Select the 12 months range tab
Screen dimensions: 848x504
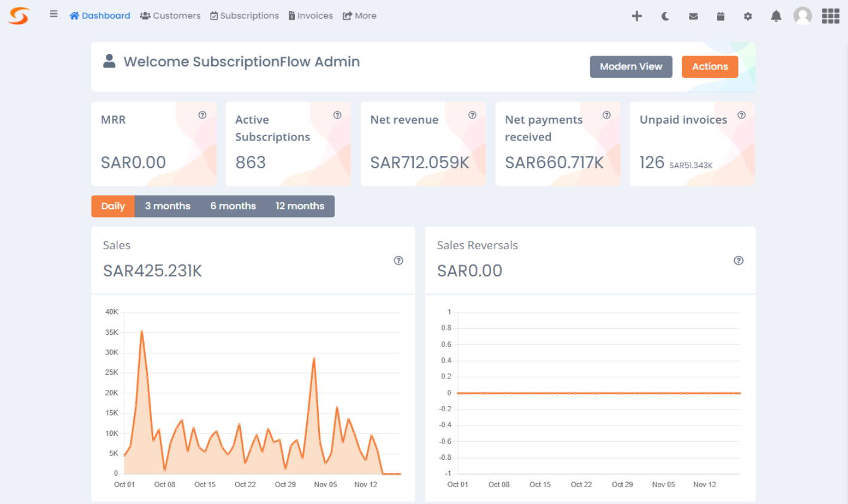300,206
